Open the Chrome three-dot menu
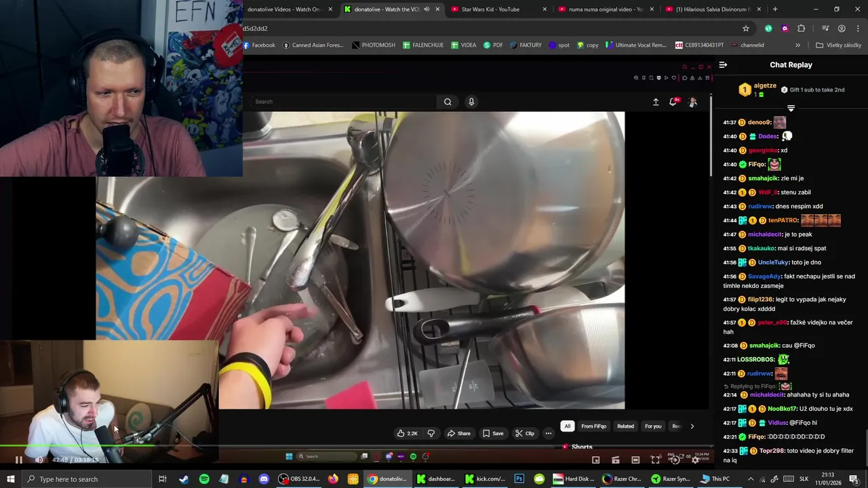 tap(857, 28)
